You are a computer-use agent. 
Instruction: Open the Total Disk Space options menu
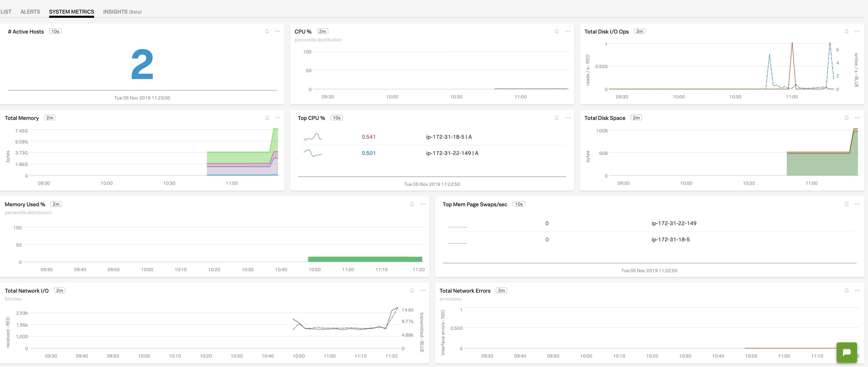pos(857,118)
